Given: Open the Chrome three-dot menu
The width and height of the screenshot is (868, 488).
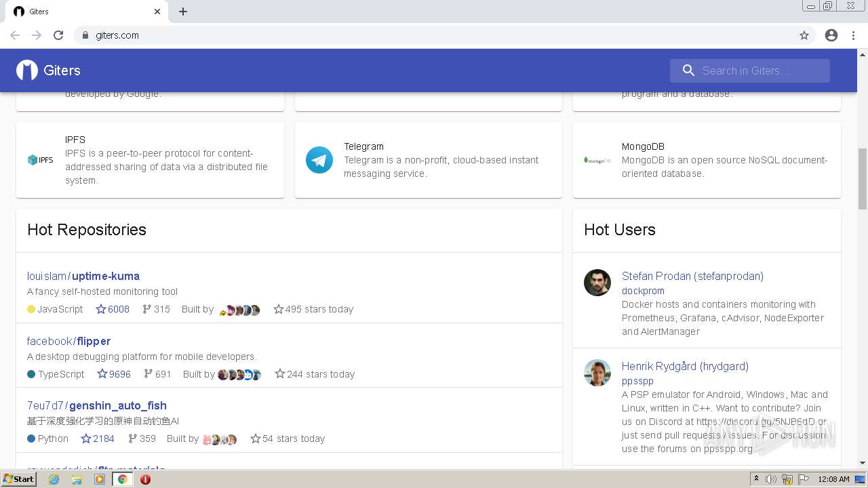Looking at the screenshot, I should pos(853,35).
